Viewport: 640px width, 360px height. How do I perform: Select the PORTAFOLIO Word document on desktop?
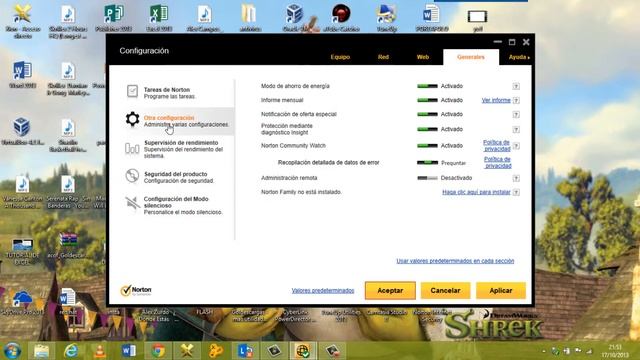(x=432, y=18)
